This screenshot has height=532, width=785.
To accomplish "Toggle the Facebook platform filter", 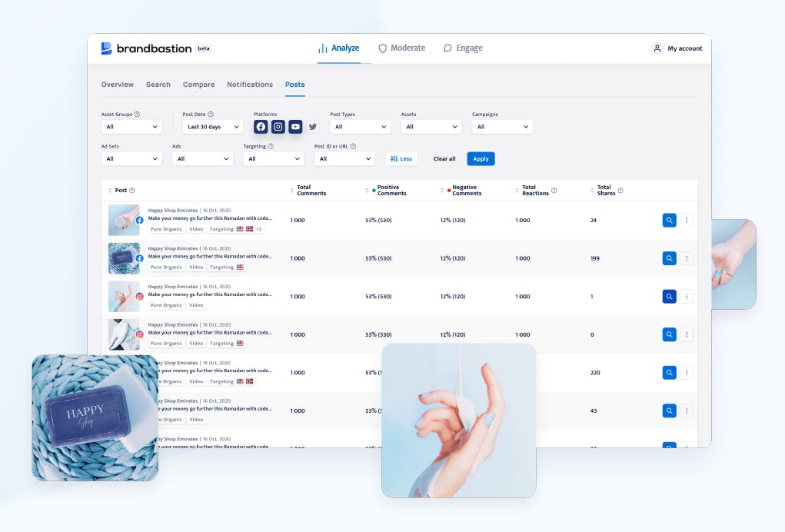I will [x=261, y=127].
